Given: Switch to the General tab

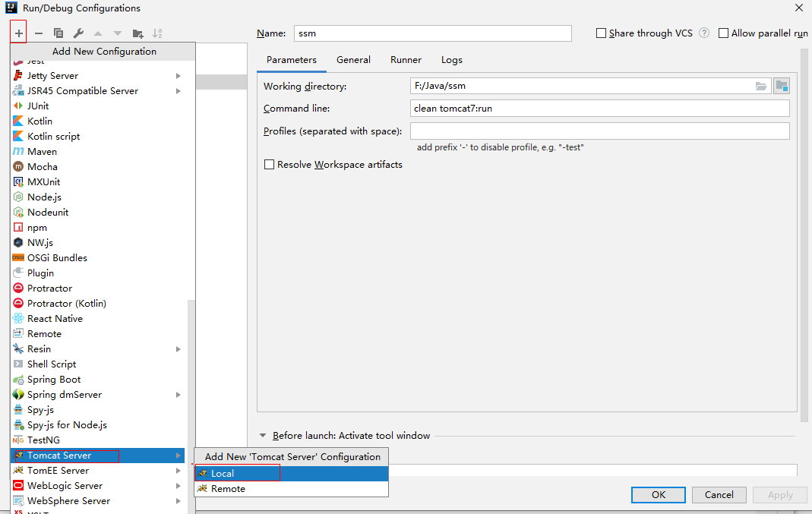Looking at the screenshot, I should point(354,60).
